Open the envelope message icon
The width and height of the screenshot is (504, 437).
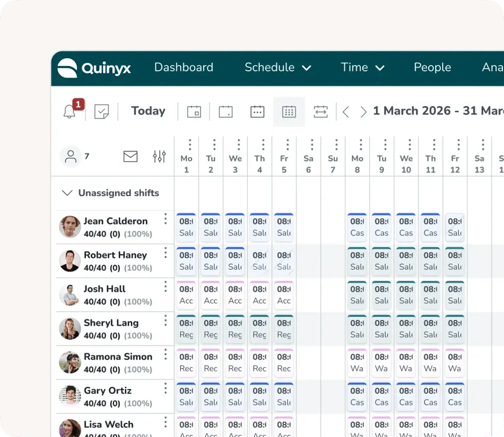[x=131, y=156]
